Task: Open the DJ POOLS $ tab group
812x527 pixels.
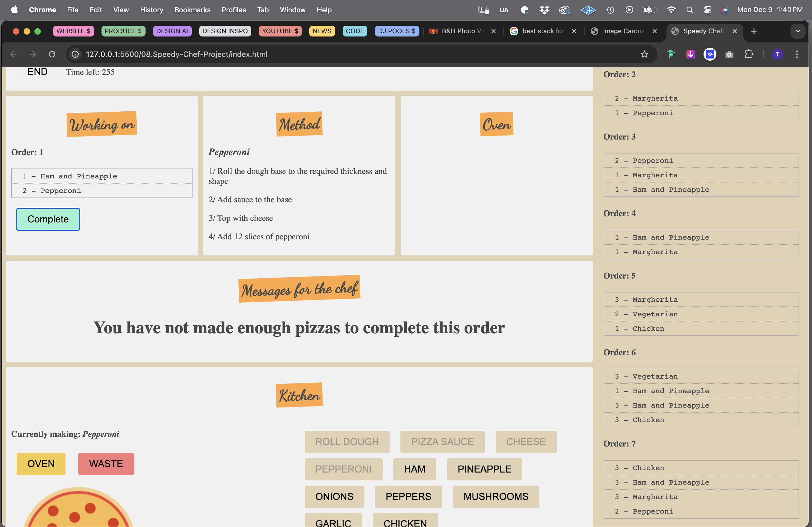Action: point(397,31)
